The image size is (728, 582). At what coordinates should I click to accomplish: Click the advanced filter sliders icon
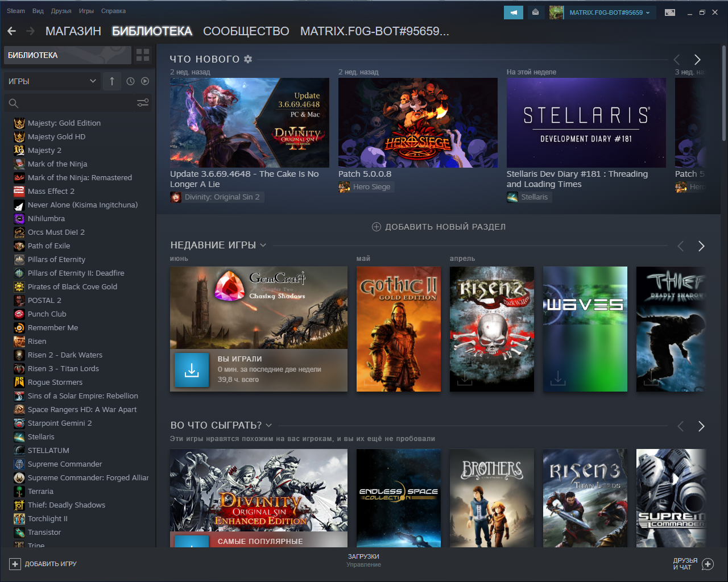[x=143, y=103]
